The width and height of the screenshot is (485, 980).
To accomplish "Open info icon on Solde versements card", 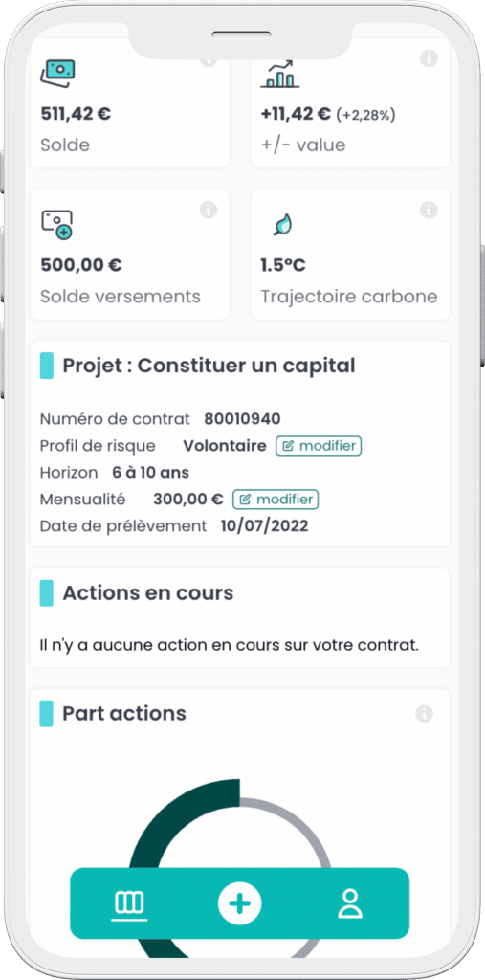I will [209, 210].
